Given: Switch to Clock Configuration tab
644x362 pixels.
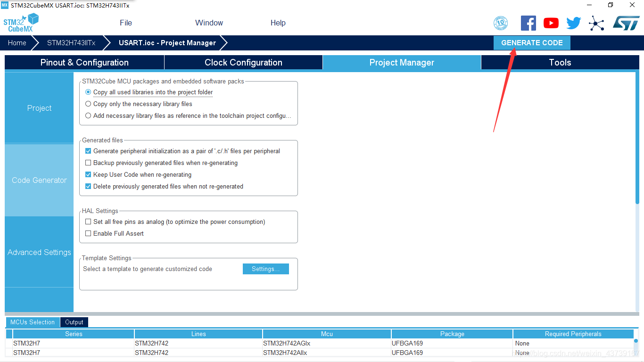Looking at the screenshot, I should point(243,62).
